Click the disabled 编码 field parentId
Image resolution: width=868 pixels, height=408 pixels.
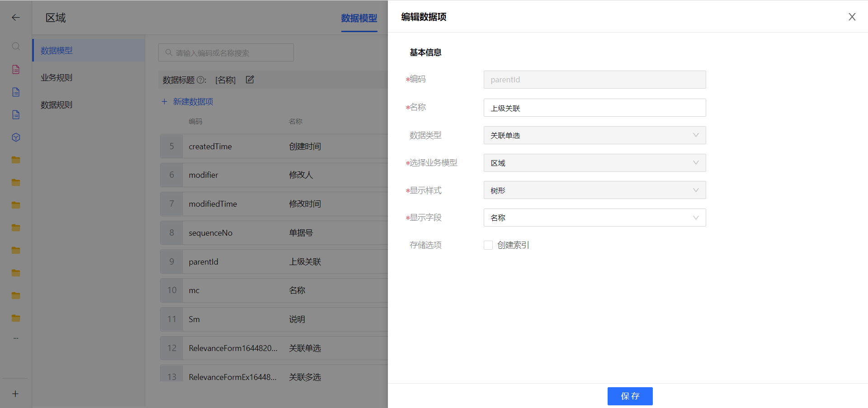594,80
